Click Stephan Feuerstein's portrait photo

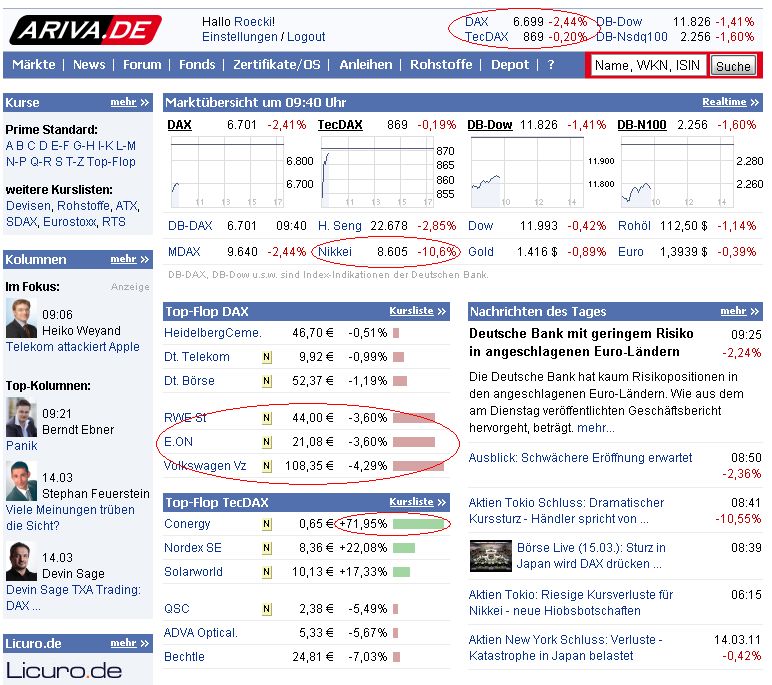click(21, 481)
